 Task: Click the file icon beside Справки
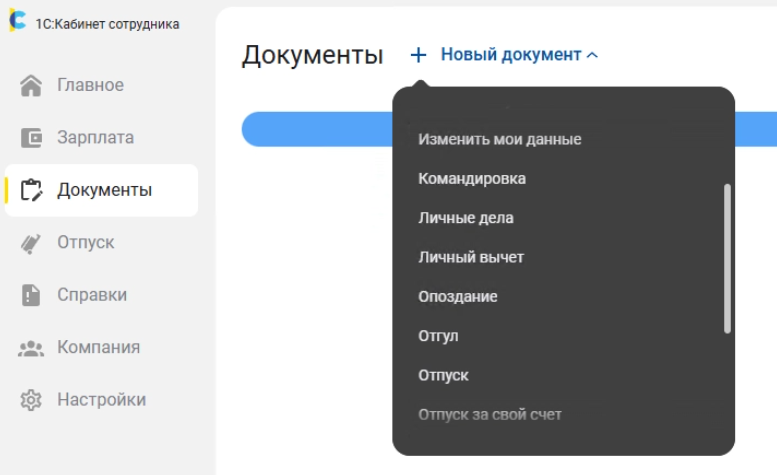point(32,295)
